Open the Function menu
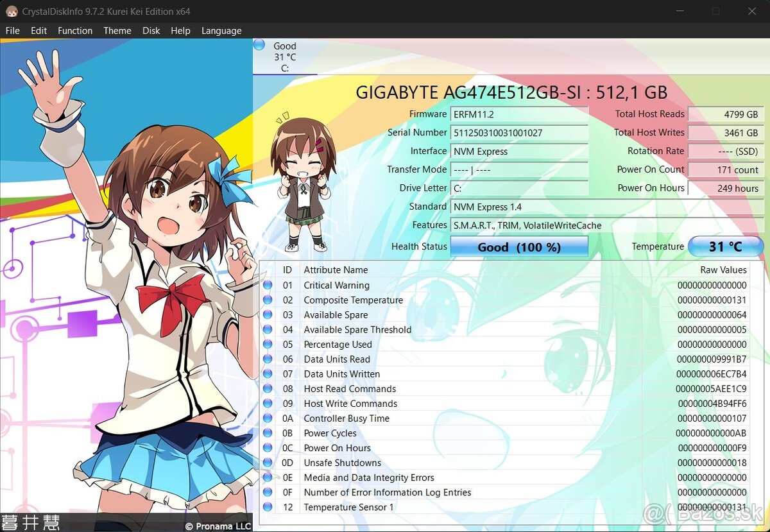 point(75,30)
